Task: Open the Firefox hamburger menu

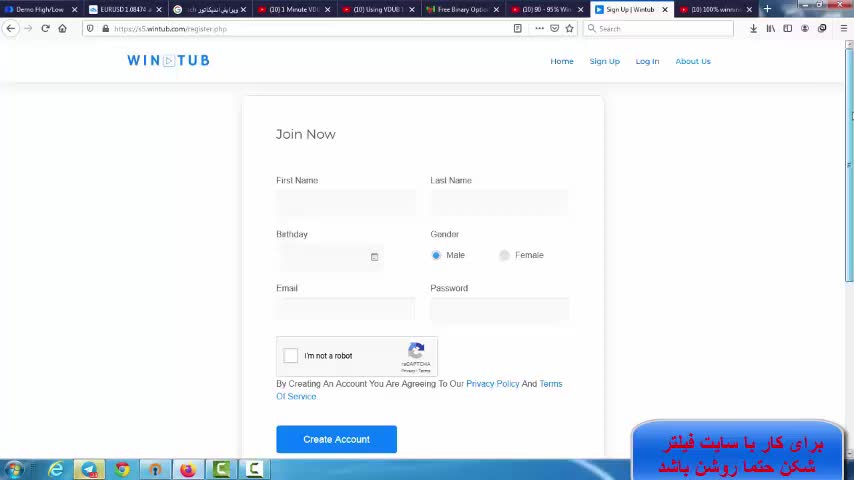Action: (844, 28)
